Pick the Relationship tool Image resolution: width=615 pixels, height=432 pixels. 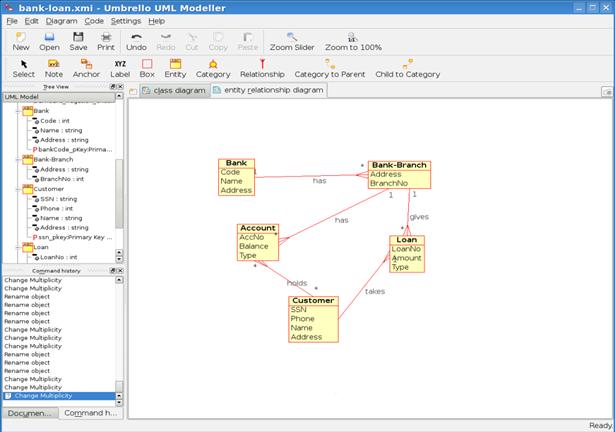pos(262,68)
